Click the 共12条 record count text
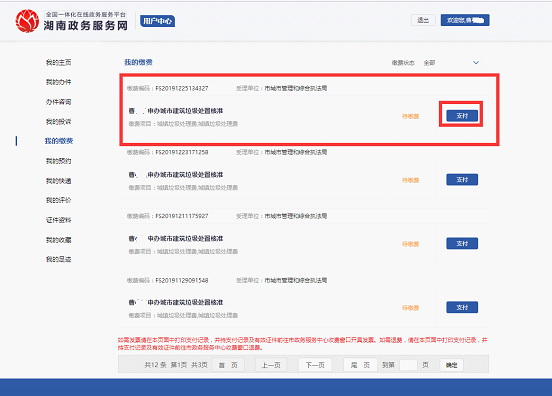The width and height of the screenshot is (552, 396). (155, 365)
